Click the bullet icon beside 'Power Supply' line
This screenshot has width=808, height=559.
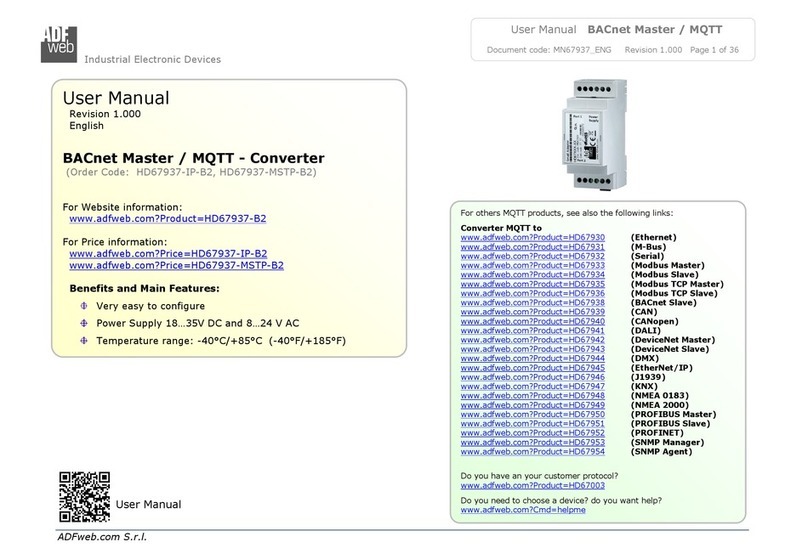[84, 323]
